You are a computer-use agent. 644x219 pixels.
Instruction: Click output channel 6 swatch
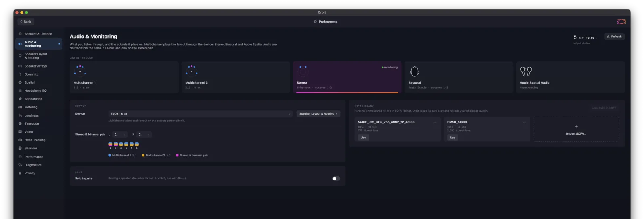(137, 144)
